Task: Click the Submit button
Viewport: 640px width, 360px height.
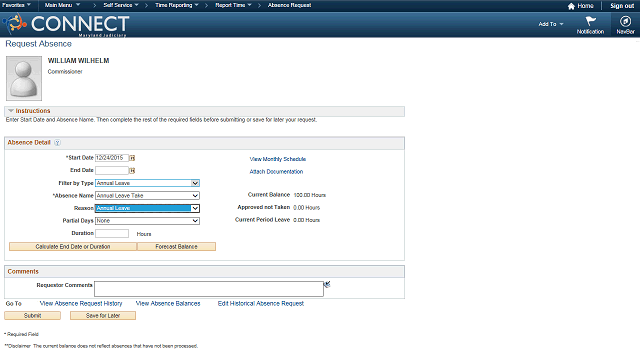Action: [33, 316]
